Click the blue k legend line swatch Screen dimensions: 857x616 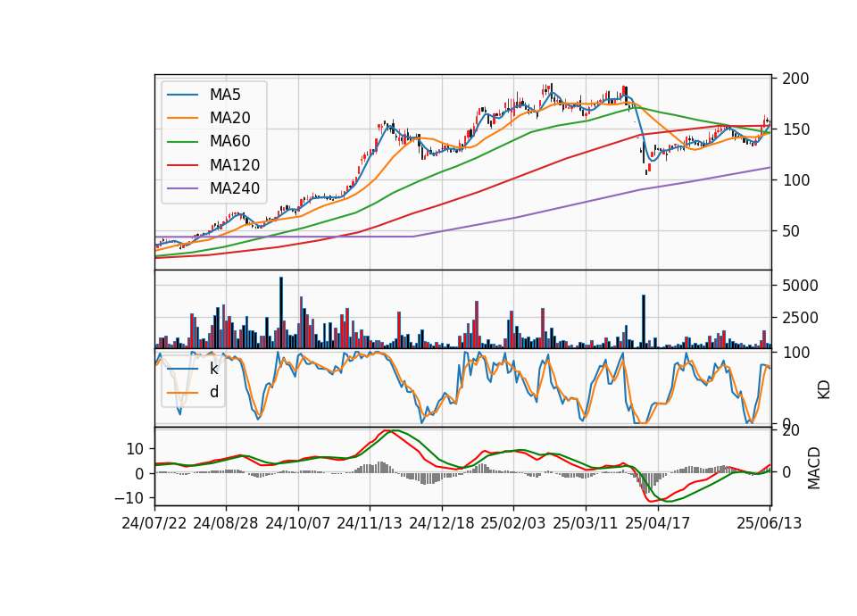[182, 370]
